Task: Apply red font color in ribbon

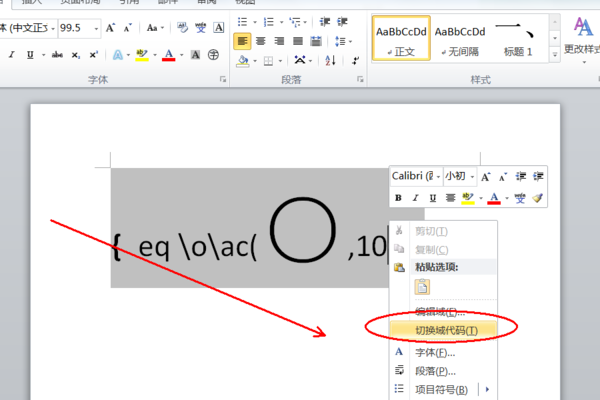Action: pyautogui.click(x=168, y=55)
